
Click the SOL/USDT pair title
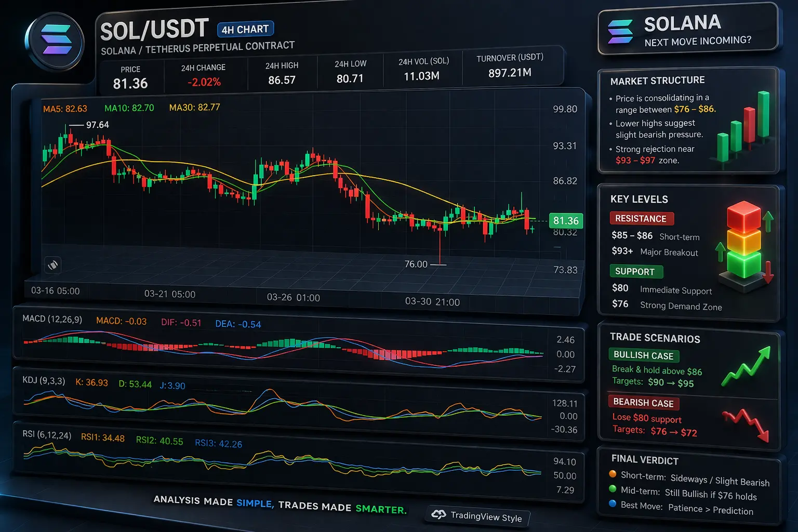(154, 30)
